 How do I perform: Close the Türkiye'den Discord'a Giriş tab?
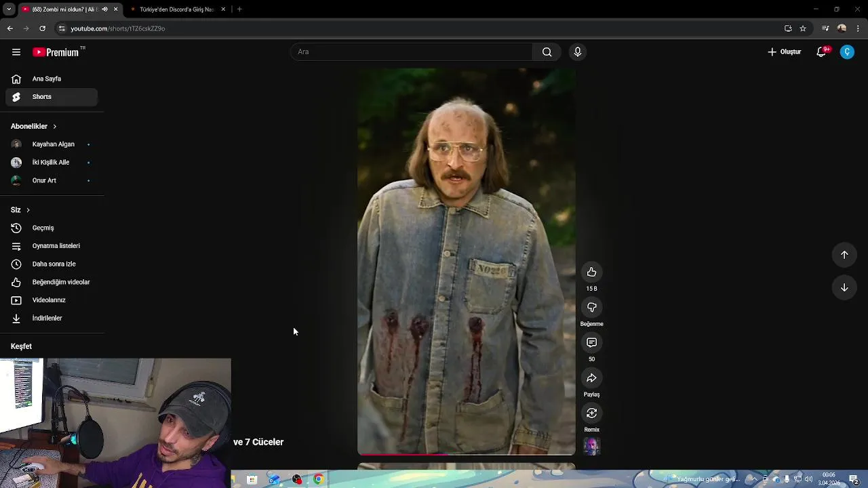[x=223, y=9]
